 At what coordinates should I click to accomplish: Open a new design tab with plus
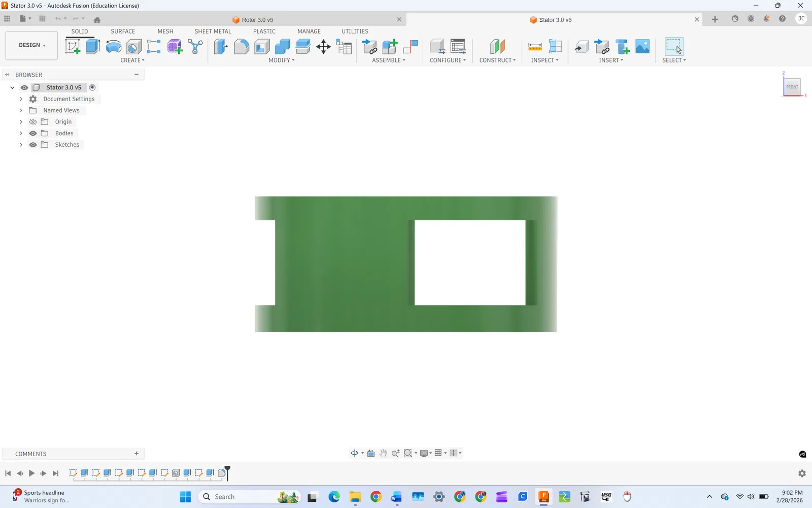(715, 19)
